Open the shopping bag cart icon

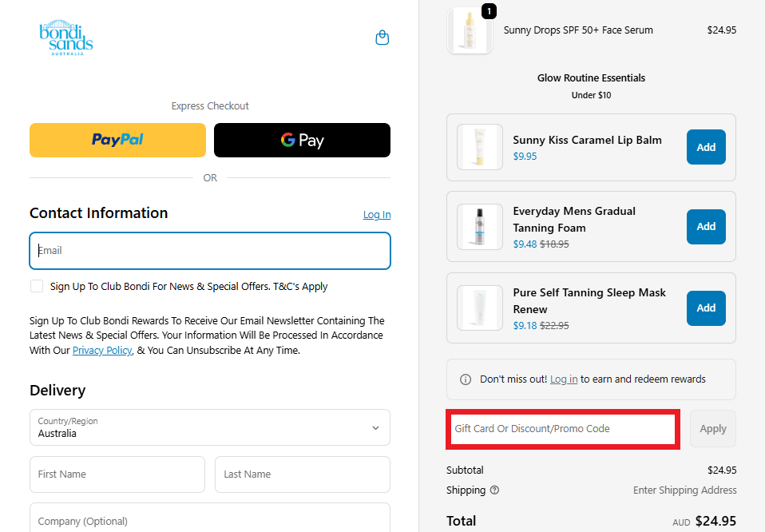[382, 38]
